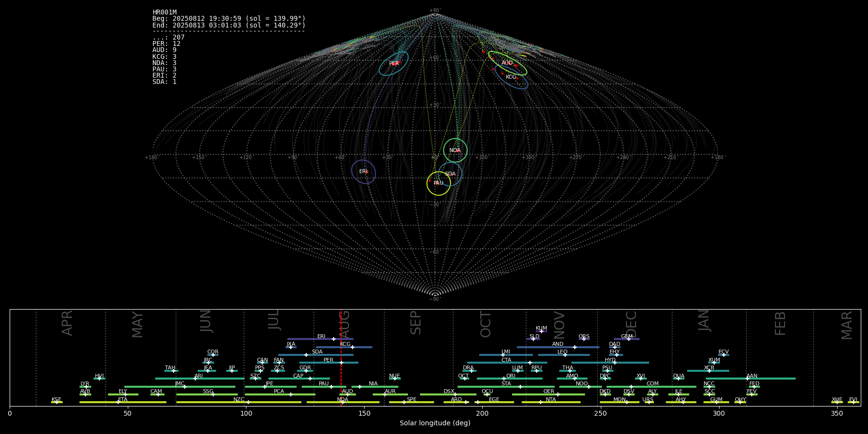This screenshot has width=868, height=434.
Task: Click the -90° label at the map bottom
Action: tap(435, 299)
